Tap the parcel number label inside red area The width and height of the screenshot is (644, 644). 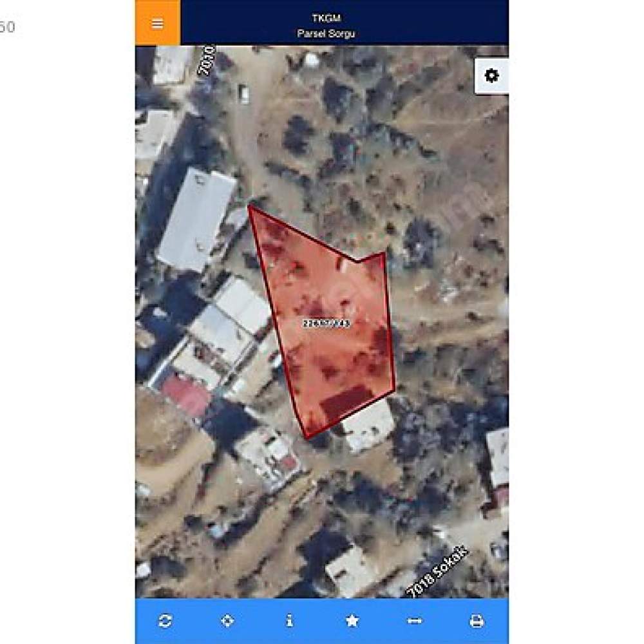(327, 323)
